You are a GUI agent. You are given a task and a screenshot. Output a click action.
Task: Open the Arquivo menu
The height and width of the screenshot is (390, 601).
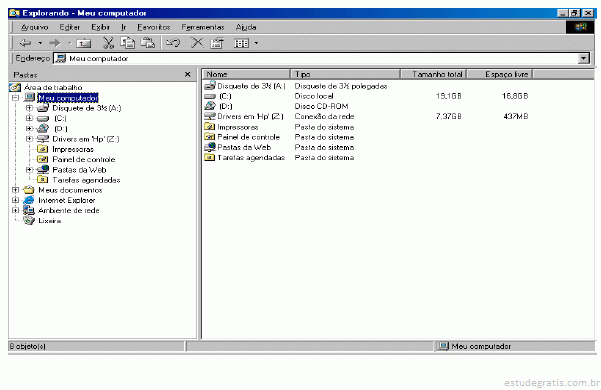(34, 27)
